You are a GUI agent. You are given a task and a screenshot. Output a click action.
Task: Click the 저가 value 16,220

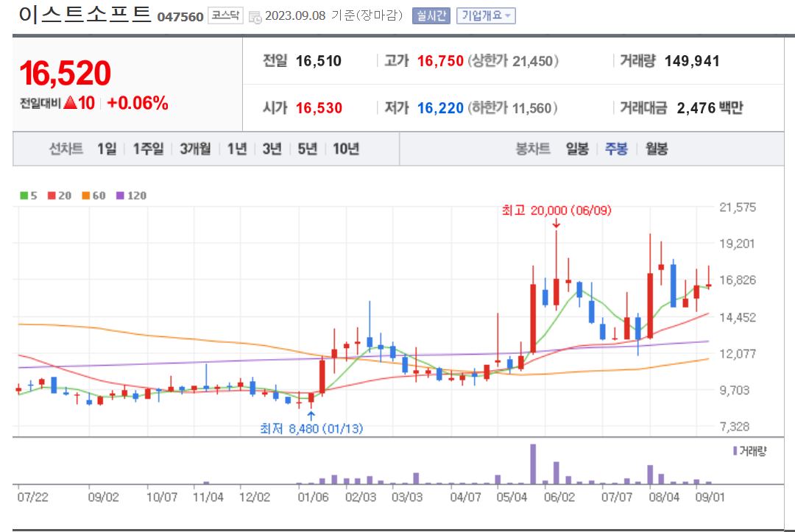coord(440,108)
